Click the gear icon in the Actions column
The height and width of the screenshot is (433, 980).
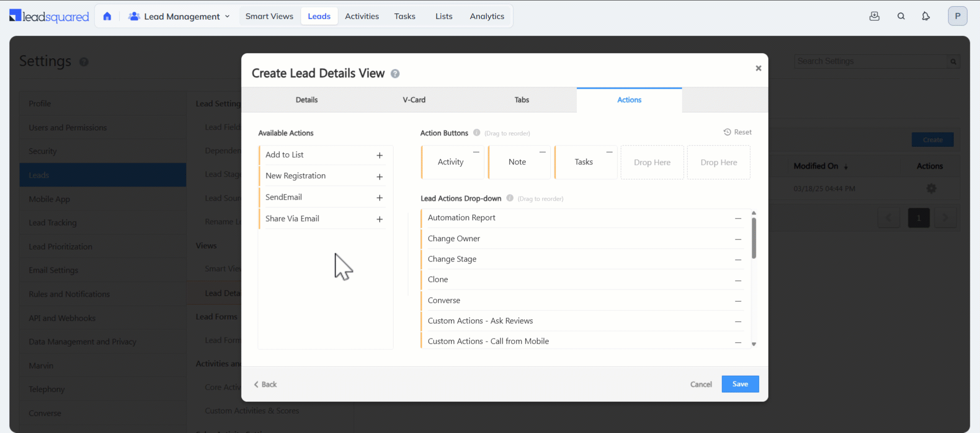[931, 189]
